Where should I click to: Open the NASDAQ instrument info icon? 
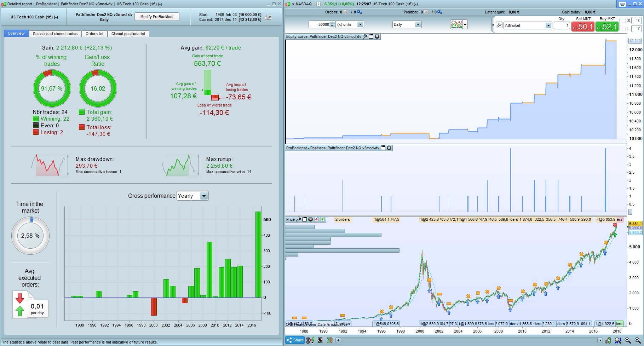pyautogui.click(x=318, y=4)
